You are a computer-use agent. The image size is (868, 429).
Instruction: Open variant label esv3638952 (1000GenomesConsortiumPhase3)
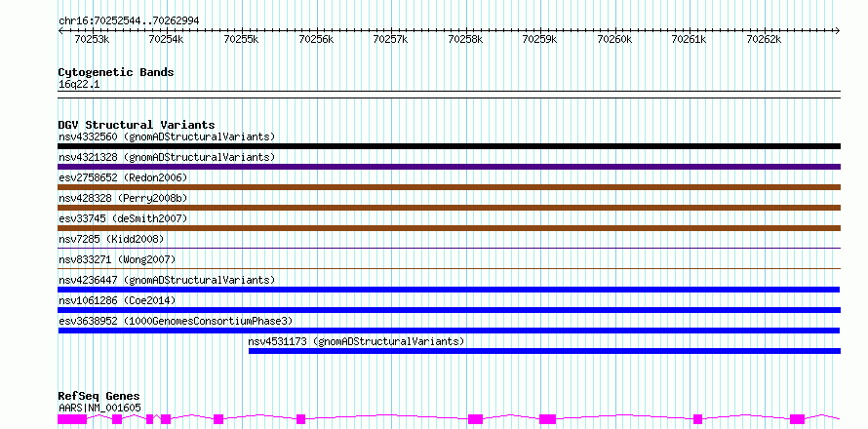pos(176,321)
